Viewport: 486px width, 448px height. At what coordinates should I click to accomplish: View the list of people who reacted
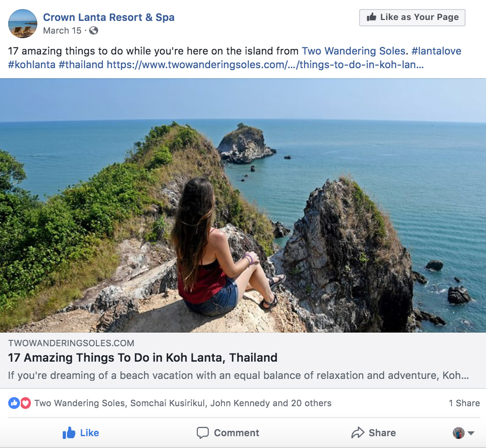(183, 403)
